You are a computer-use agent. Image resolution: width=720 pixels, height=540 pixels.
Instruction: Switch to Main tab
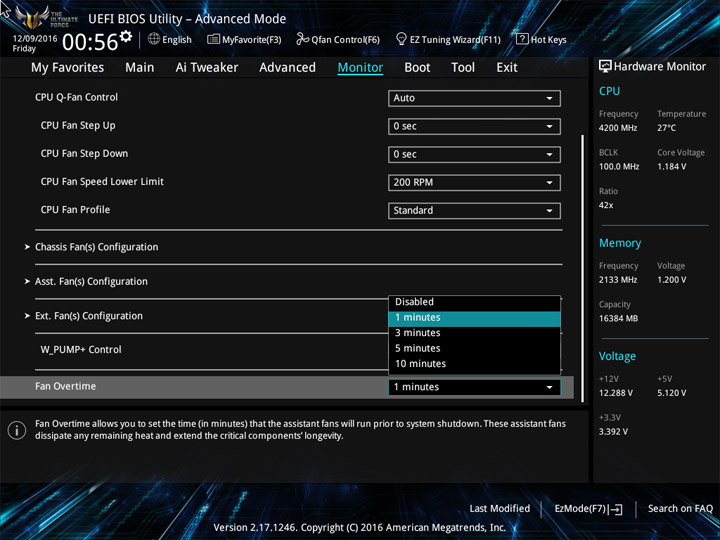point(140,68)
